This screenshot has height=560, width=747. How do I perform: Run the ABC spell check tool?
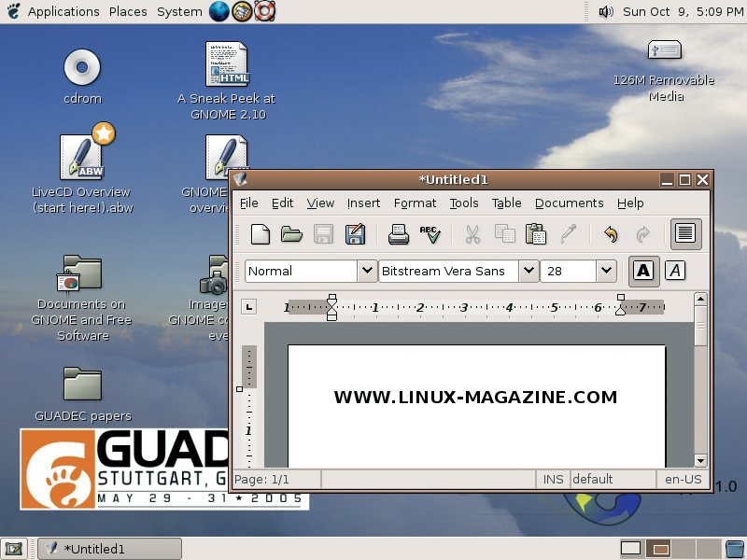coord(430,234)
